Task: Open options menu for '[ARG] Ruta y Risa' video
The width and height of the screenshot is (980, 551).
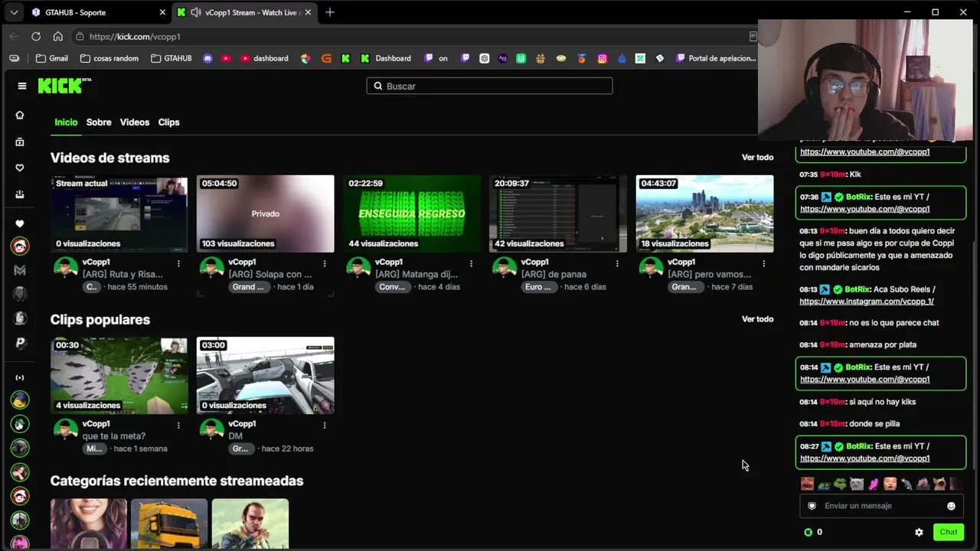Action: 178,264
